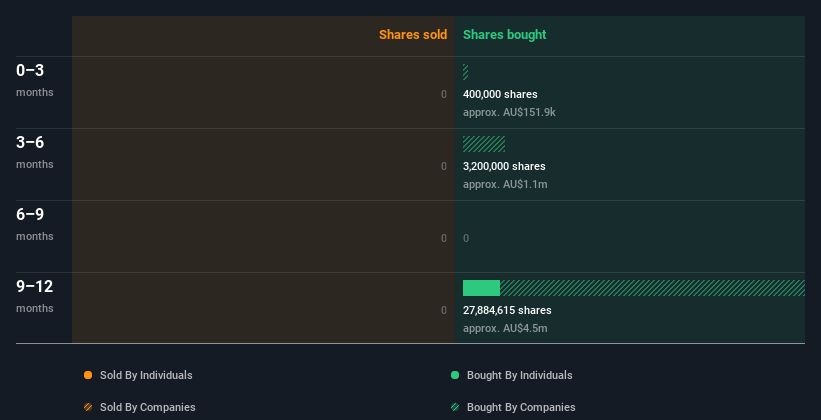Click the hatched Sold By Companies legend icon
This screenshot has width=821, height=420.
pyautogui.click(x=88, y=407)
